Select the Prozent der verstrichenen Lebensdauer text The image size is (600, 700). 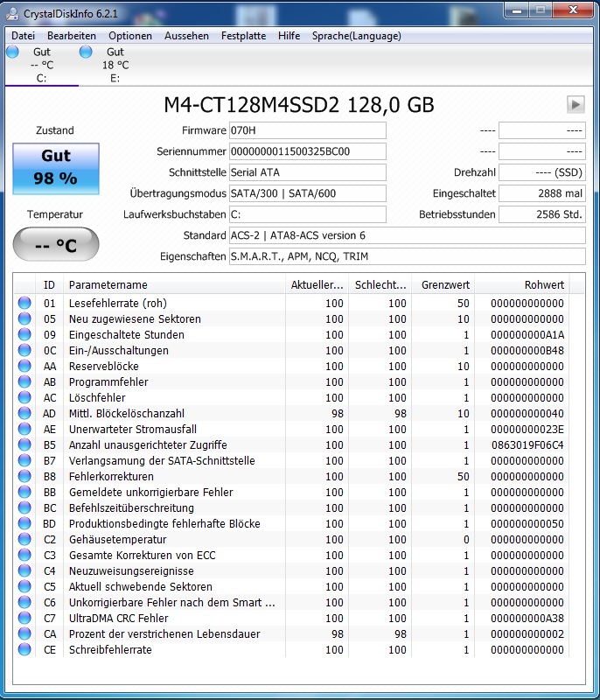pos(164,633)
